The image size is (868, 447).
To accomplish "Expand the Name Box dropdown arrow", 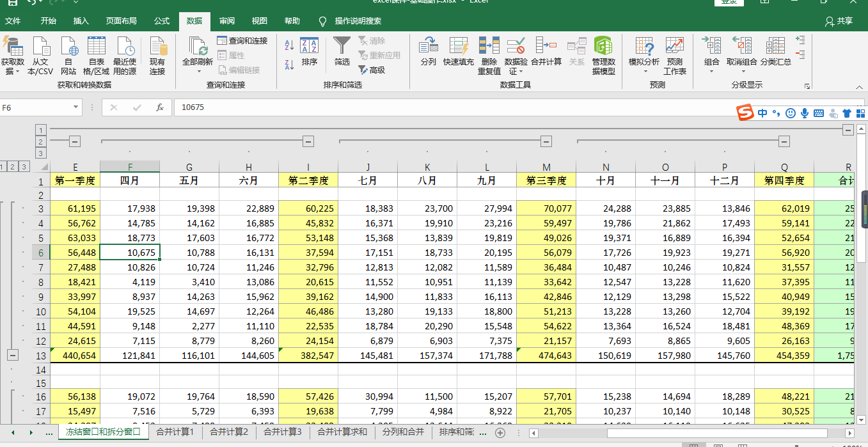I will tap(76, 107).
